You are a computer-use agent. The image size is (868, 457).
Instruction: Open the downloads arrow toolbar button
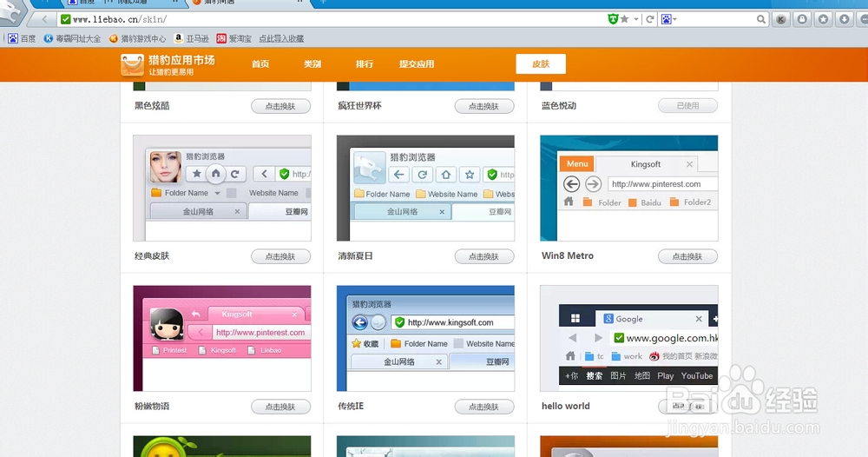pos(845,19)
